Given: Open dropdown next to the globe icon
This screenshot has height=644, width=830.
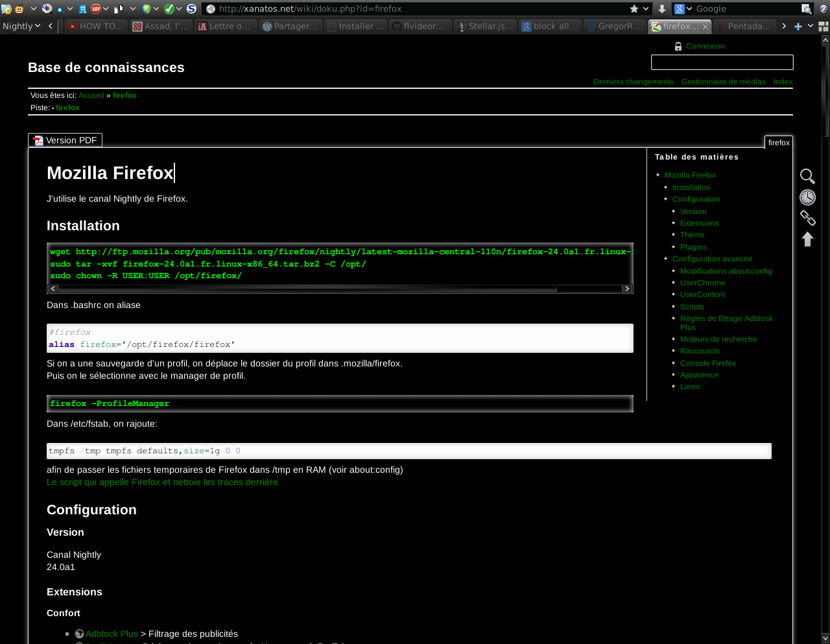Looking at the screenshot, I should click(x=156, y=8).
